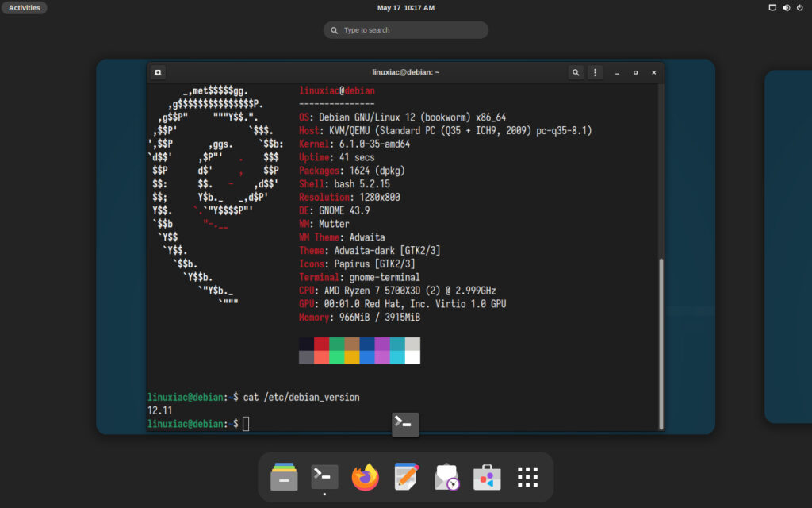Click the Activities button
Viewport: 812px width, 508px height.
(24, 7)
